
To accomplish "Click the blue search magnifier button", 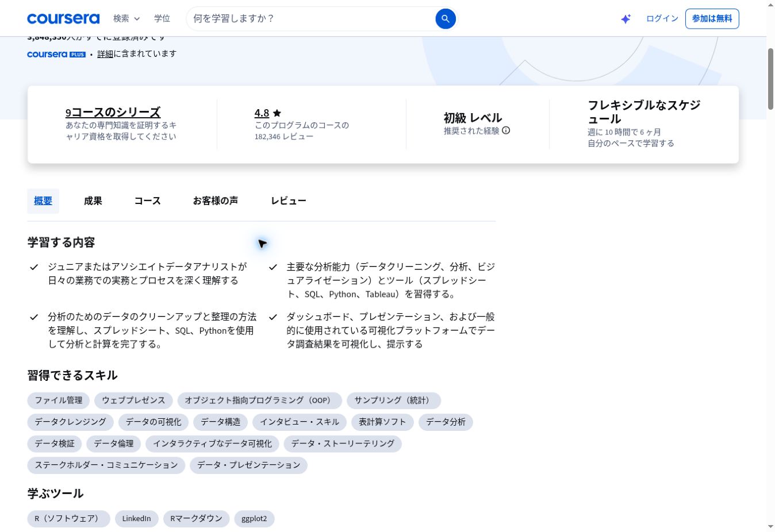I will [x=446, y=19].
